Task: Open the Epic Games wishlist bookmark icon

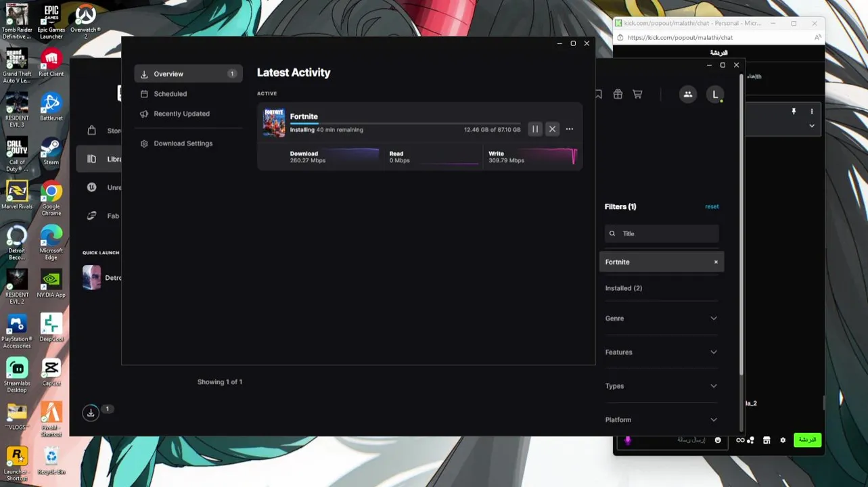Action: pos(598,95)
